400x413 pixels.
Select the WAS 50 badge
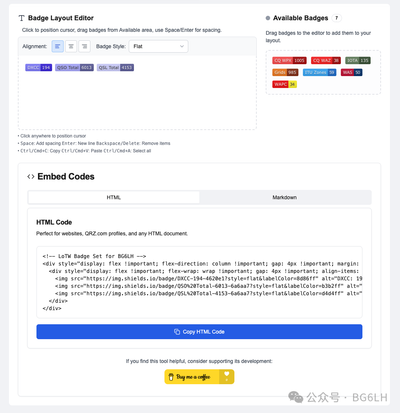pyautogui.click(x=351, y=72)
